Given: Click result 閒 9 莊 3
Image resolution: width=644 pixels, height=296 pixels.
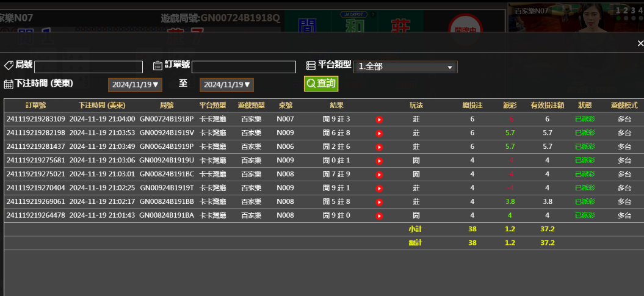Looking at the screenshot, I should (x=336, y=119).
